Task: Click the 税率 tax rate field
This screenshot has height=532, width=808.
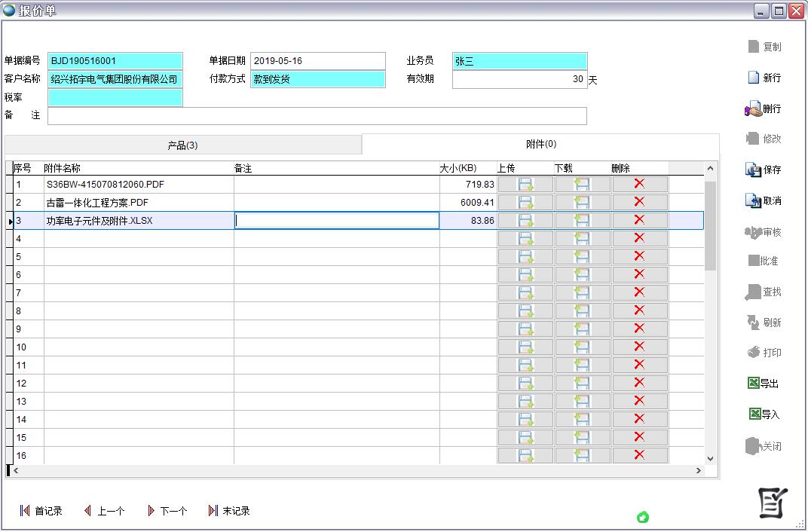Action: click(x=115, y=98)
